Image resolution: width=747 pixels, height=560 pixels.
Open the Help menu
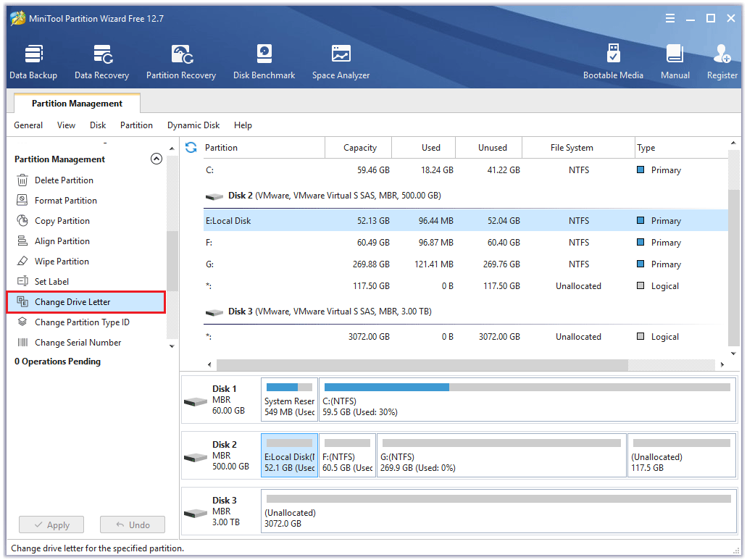(243, 125)
